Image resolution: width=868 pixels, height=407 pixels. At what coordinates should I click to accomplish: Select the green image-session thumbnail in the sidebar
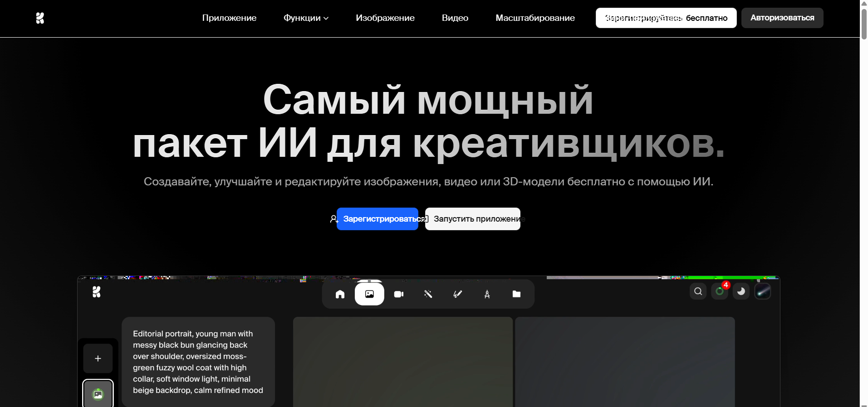[98, 394]
